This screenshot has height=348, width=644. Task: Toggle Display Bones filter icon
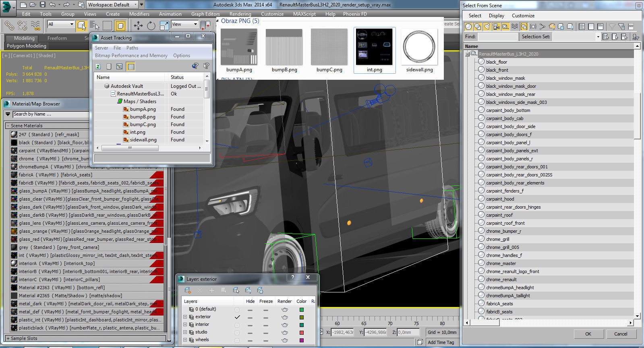[542, 27]
